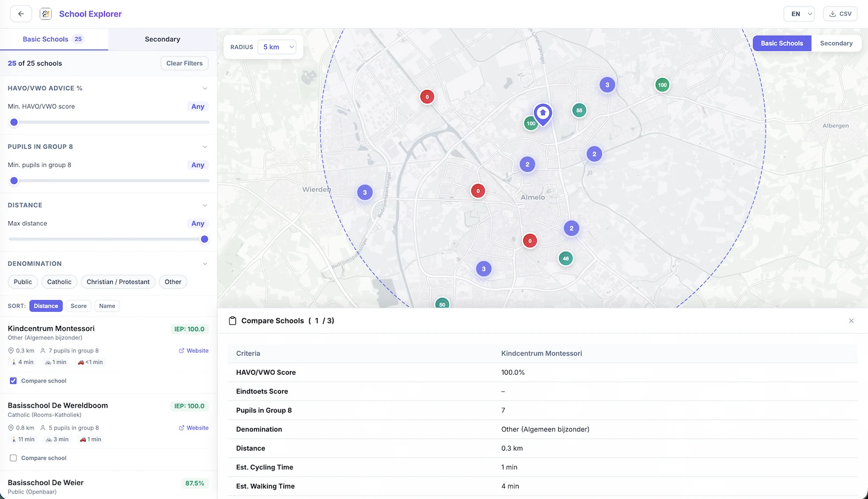The height and width of the screenshot is (499, 868).
Task: Click the red 0 marker south of Almelo
Action: [x=530, y=241]
